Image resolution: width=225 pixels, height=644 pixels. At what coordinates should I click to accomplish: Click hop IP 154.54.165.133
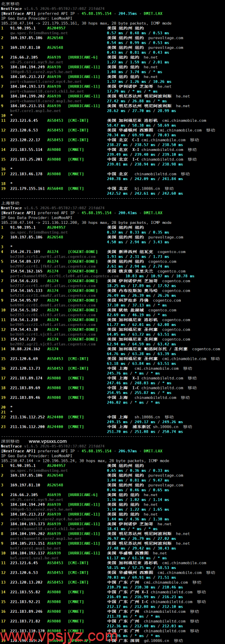26,290
